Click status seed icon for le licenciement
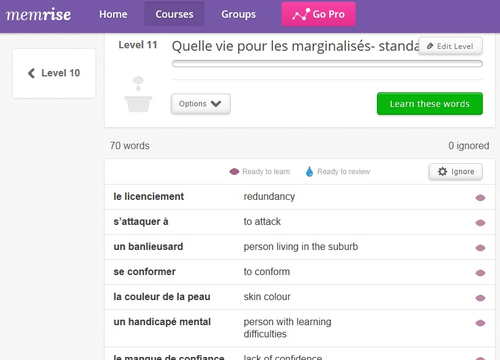The width and height of the screenshot is (500, 360). tap(480, 198)
